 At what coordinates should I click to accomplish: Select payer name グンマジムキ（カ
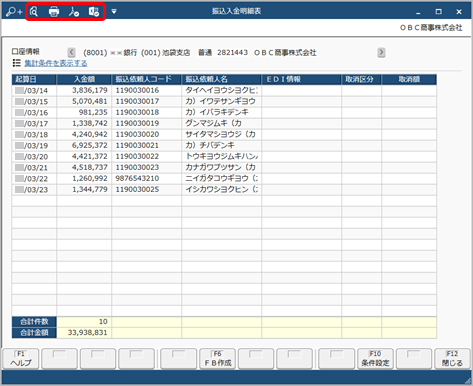221,123
